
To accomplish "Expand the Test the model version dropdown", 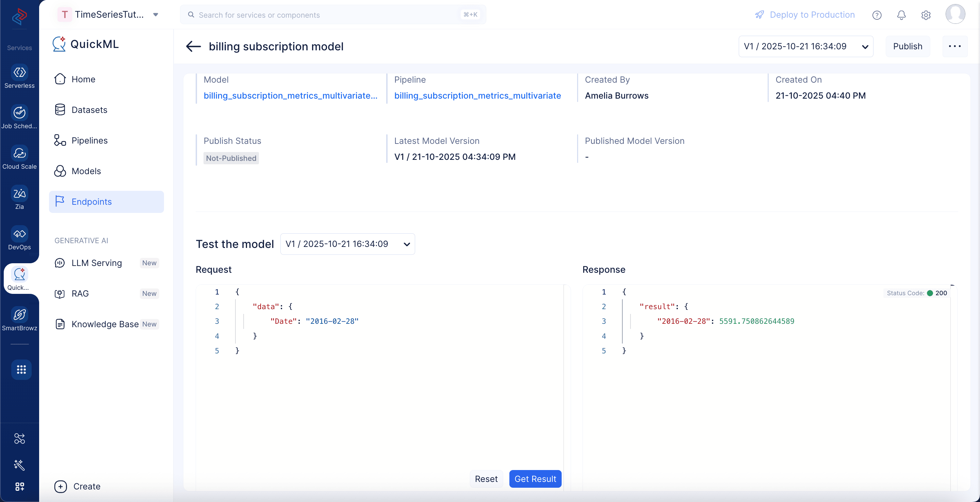I will [348, 244].
